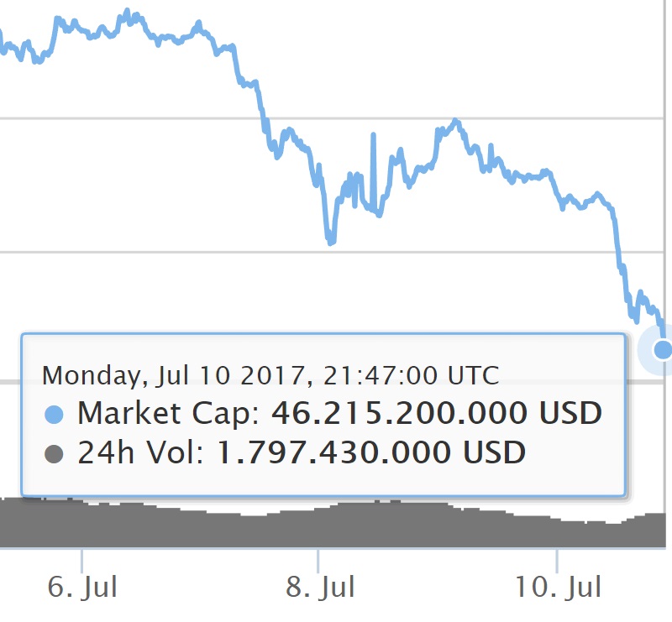Click the axis tick mark above 10. Jul

pos(557,557)
